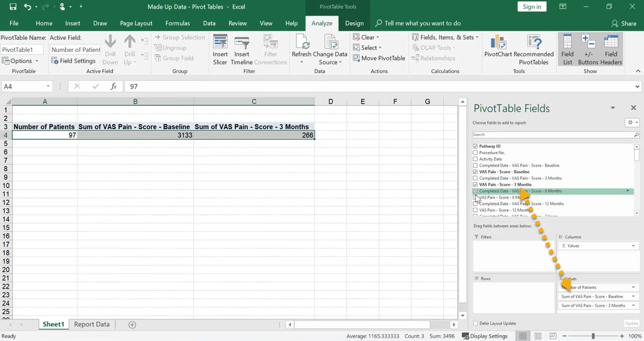Check the Activity Date field
This screenshot has width=644, height=341.
[475, 159]
